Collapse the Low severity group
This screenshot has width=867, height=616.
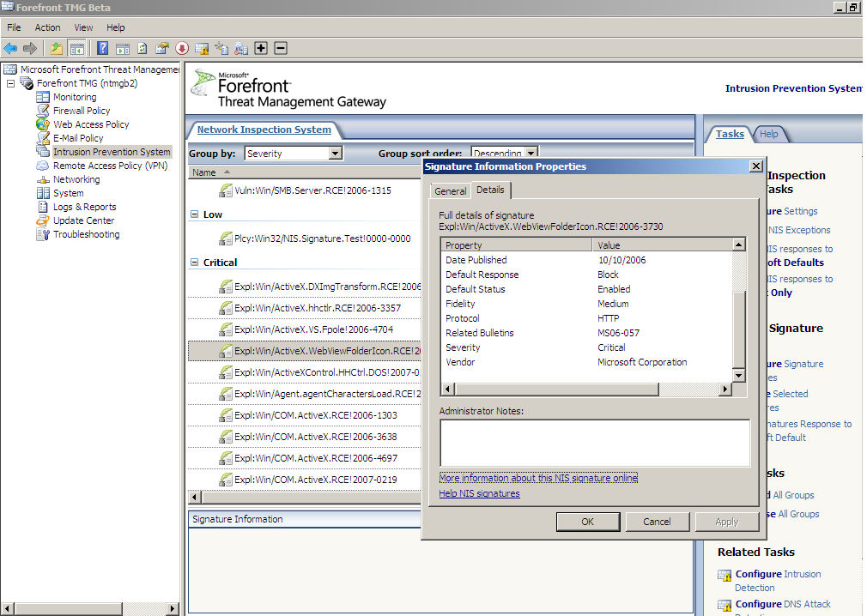(194, 214)
